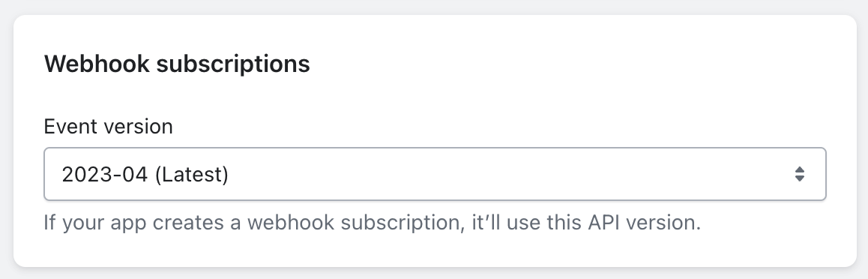Click the helper text about API version
868x279 pixels.
coord(372,223)
